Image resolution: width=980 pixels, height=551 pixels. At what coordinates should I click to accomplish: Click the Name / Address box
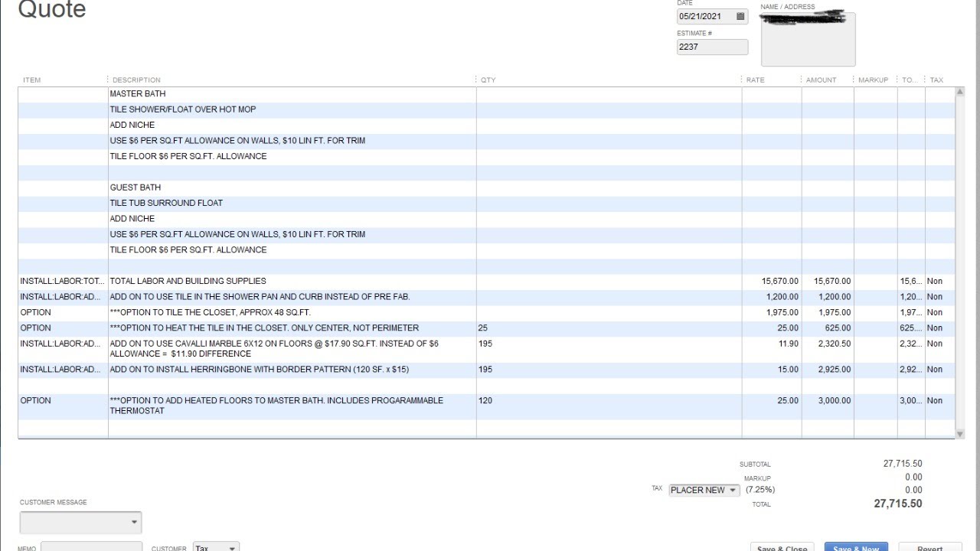[x=808, y=40]
